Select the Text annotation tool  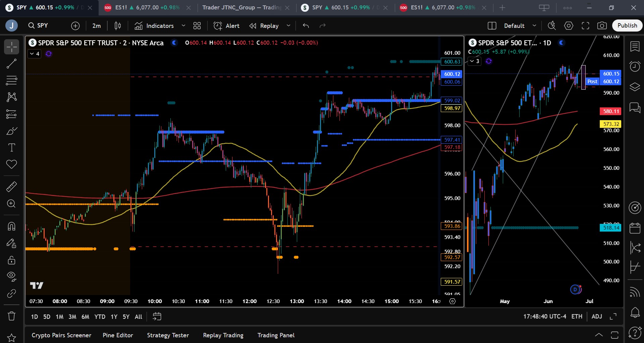coord(11,148)
